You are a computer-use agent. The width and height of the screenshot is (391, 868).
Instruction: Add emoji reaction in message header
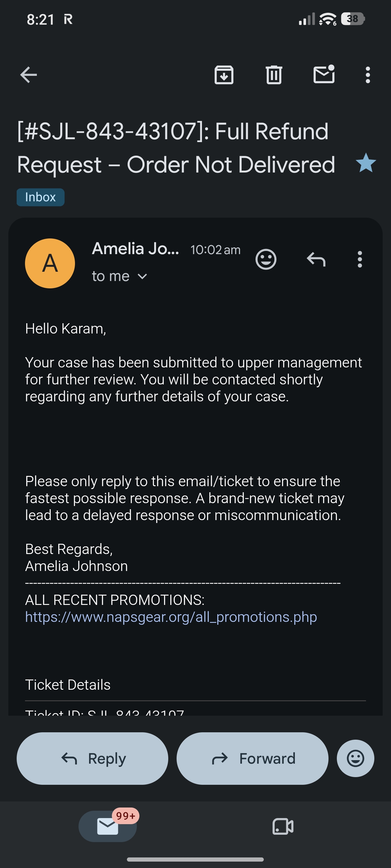coord(266,259)
